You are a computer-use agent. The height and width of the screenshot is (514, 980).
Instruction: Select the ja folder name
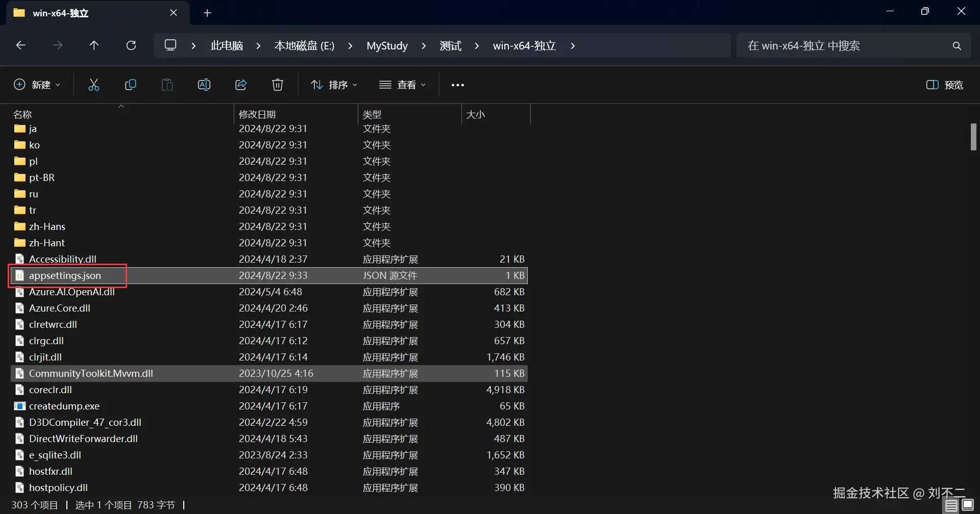33,128
